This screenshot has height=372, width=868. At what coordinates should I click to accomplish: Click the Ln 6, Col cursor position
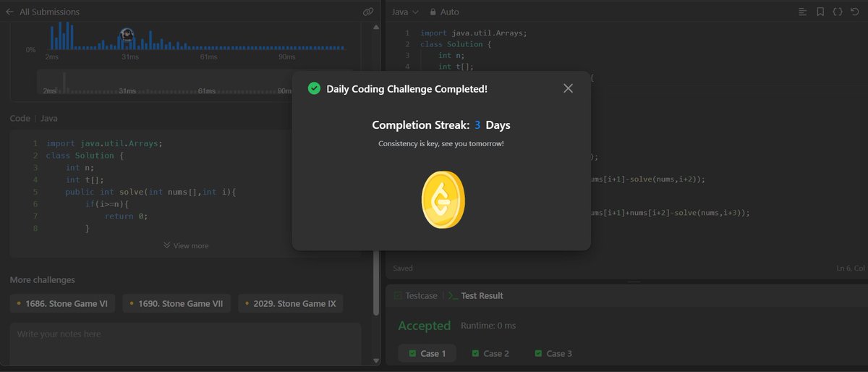[x=851, y=268]
